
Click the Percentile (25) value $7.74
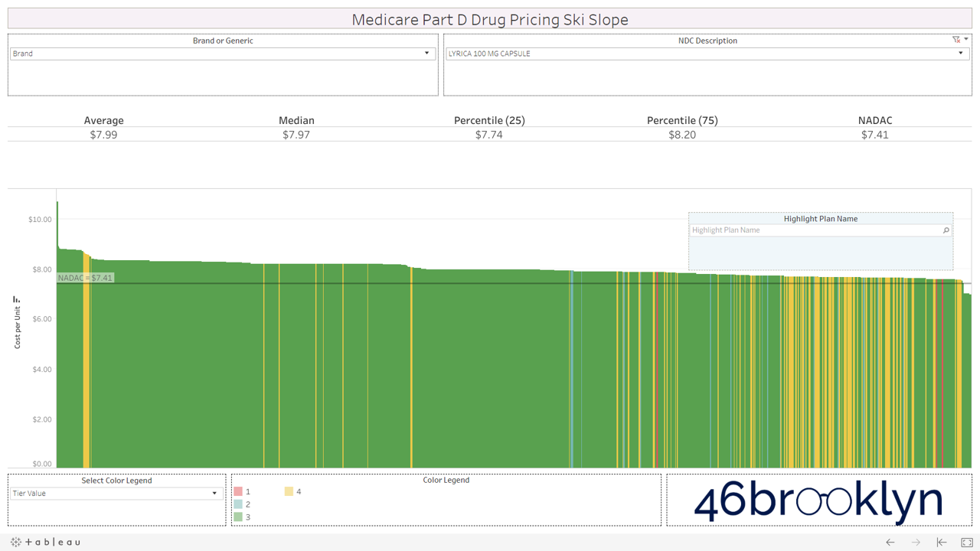tap(489, 135)
